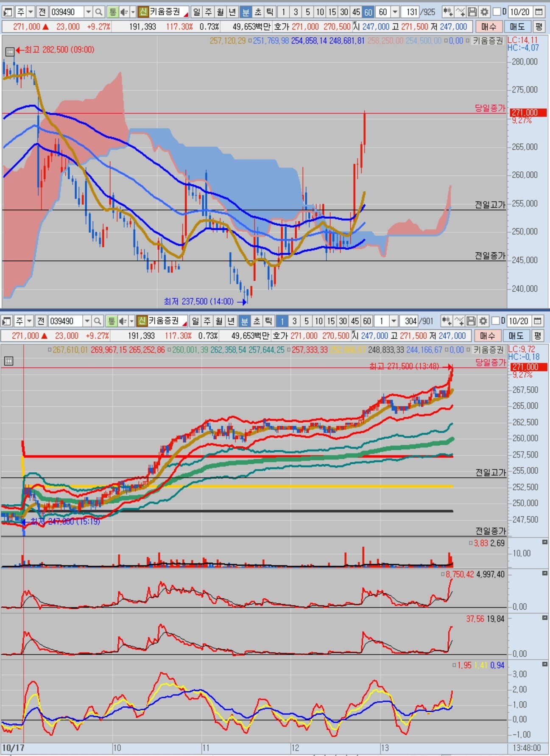Screen dimensions: 550x756
Task: Click the search magnifier in the lower chart toolbar
Action: point(98,321)
